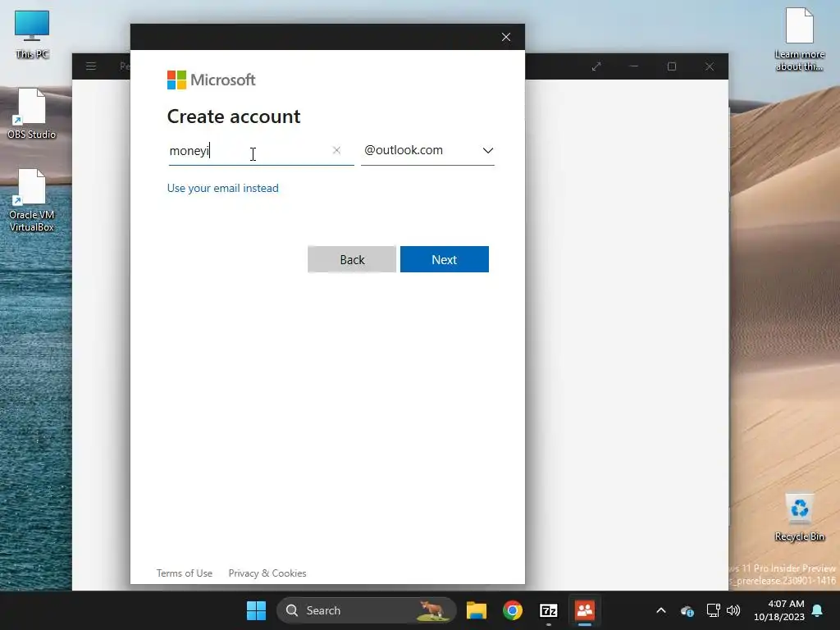The width and height of the screenshot is (840, 630).
Task: Select the Oracle VM VirtualBox shortcut
Action: [x=32, y=200]
